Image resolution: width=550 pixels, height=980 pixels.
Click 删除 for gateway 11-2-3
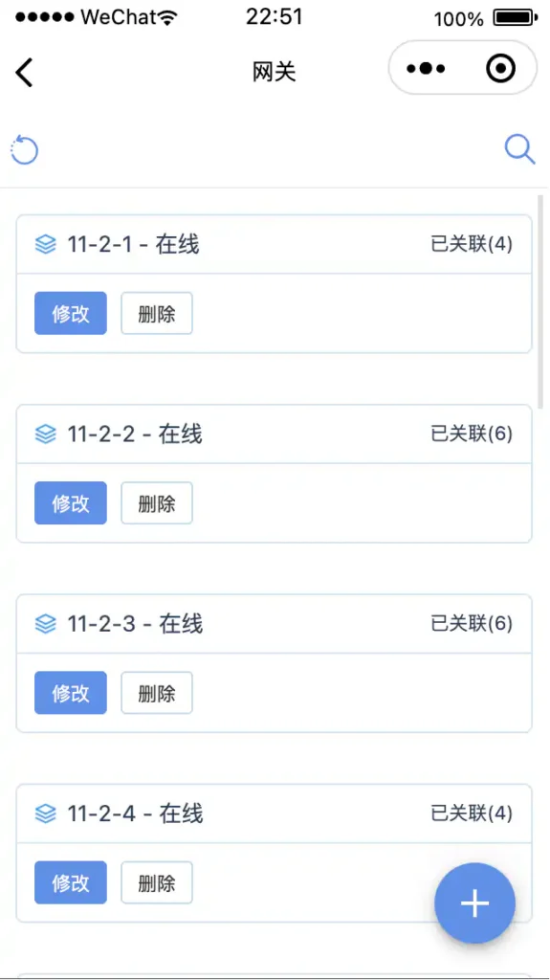pyautogui.click(x=156, y=693)
